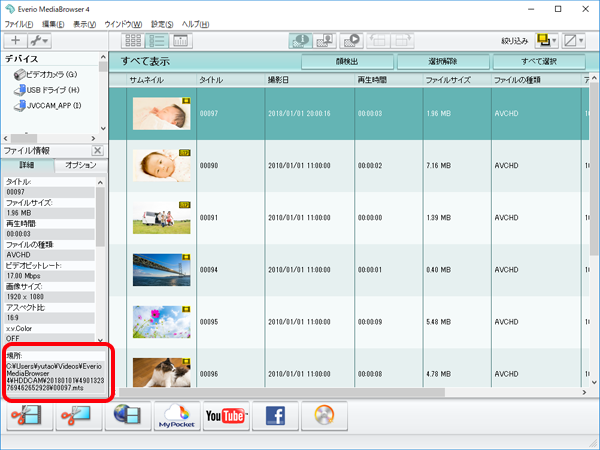The image size is (600, 450).
Task: Click the サムネイル column header
Action: click(x=161, y=80)
